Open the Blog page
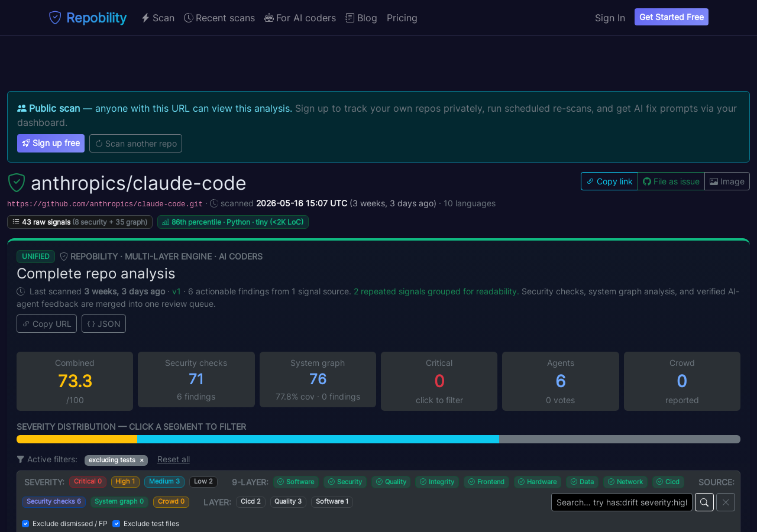 361,18
